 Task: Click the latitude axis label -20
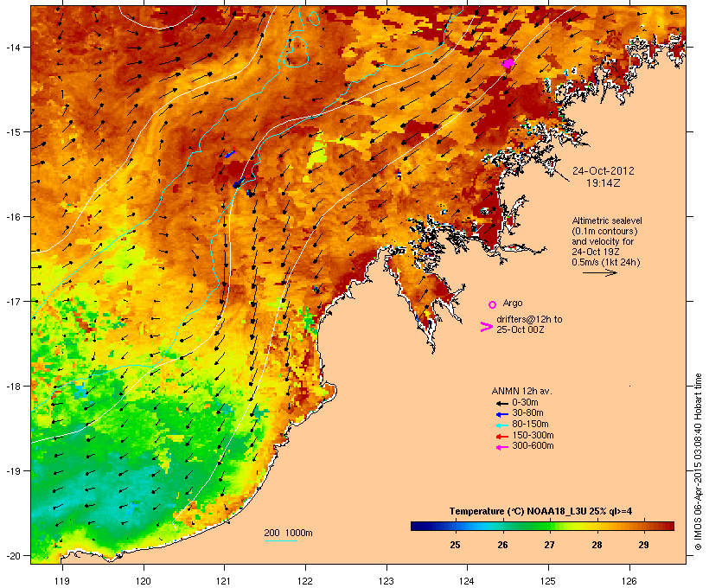click(12, 555)
